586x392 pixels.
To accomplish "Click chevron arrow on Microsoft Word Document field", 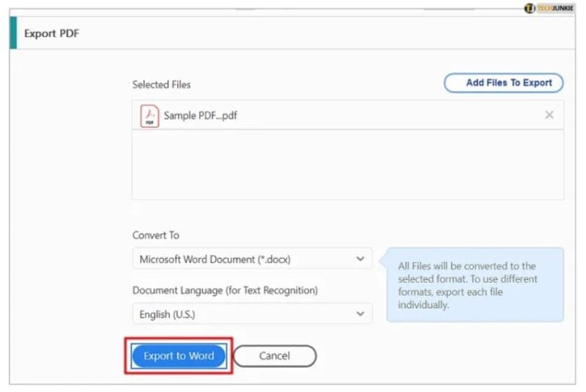I will [360, 259].
